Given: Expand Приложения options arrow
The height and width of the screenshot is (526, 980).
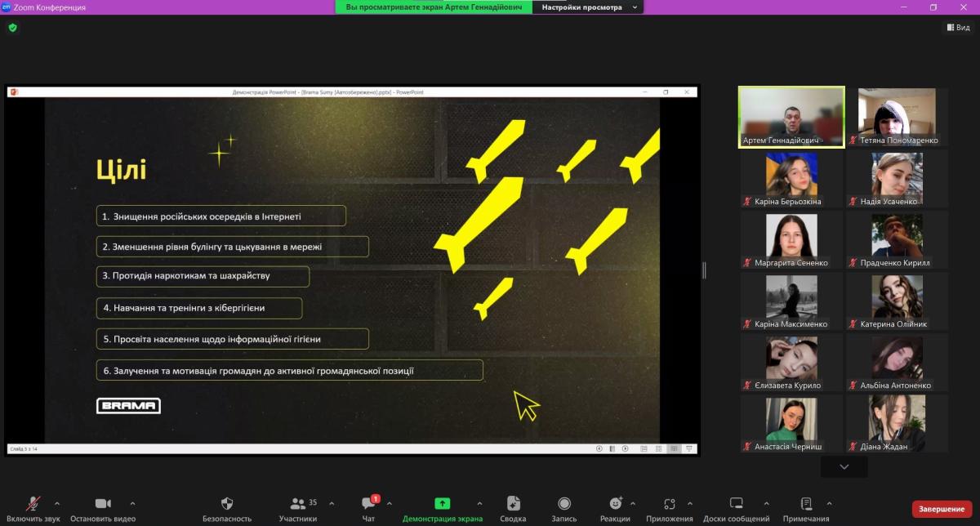Looking at the screenshot, I should tap(690, 503).
